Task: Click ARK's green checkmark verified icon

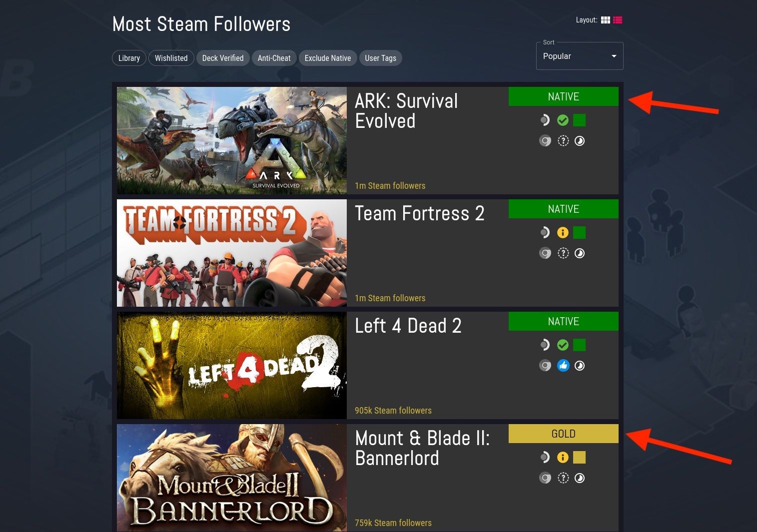Action: [x=563, y=120]
